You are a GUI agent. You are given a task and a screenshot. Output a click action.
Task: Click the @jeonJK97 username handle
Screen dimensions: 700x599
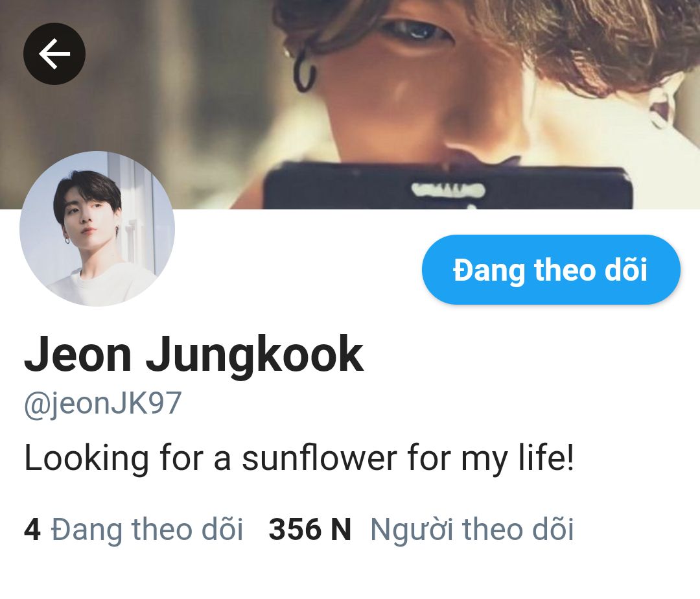(x=102, y=405)
